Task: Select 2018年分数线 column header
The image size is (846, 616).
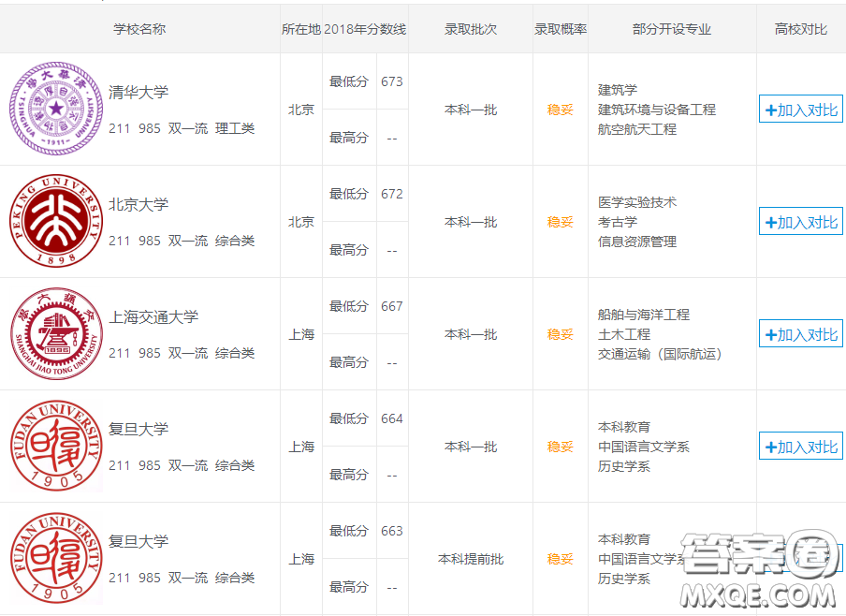Action: pyautogui.click(x=365, y=29)
